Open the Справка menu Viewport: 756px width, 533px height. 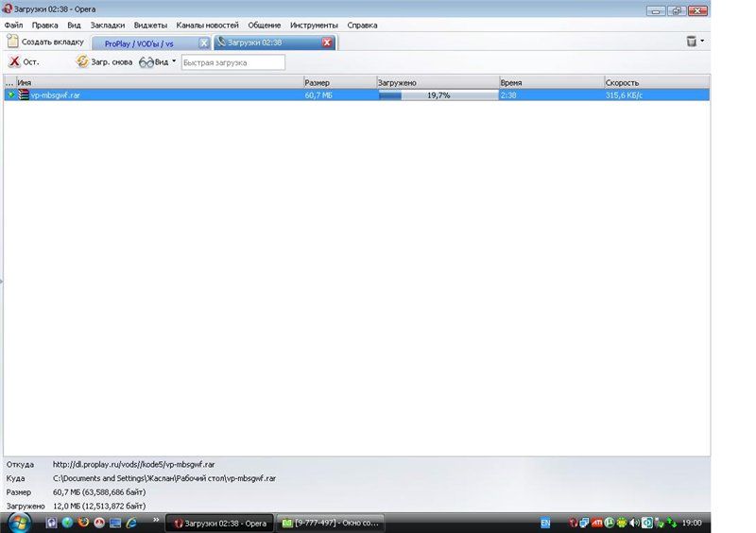click(x=362, y=26)
